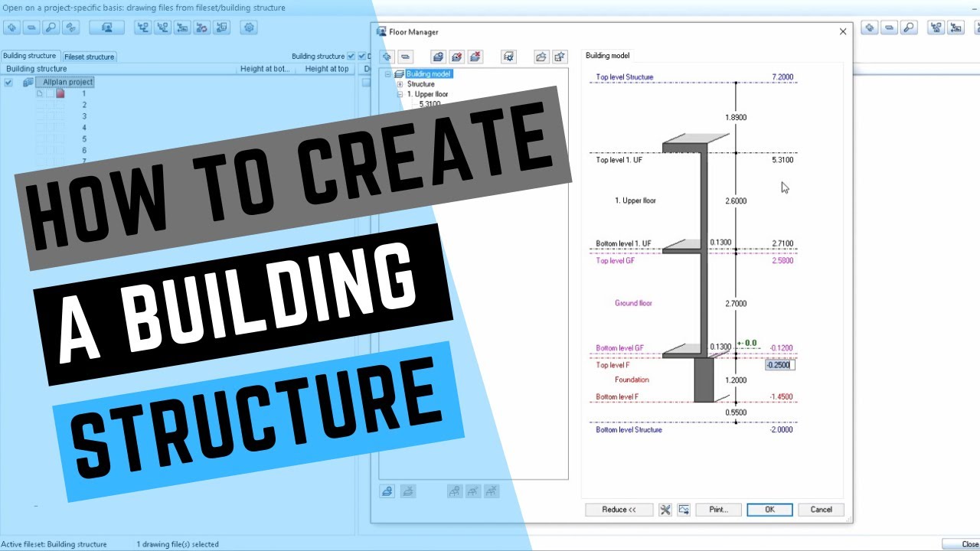Click minus collapse icon in Floor Manager toolbar
Screen dimensions: 980x551
[x=406, y=57]
